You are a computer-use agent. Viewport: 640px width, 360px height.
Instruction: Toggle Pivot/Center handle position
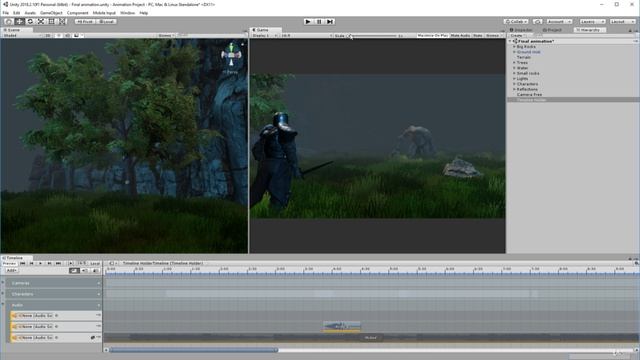pos(85,21)
